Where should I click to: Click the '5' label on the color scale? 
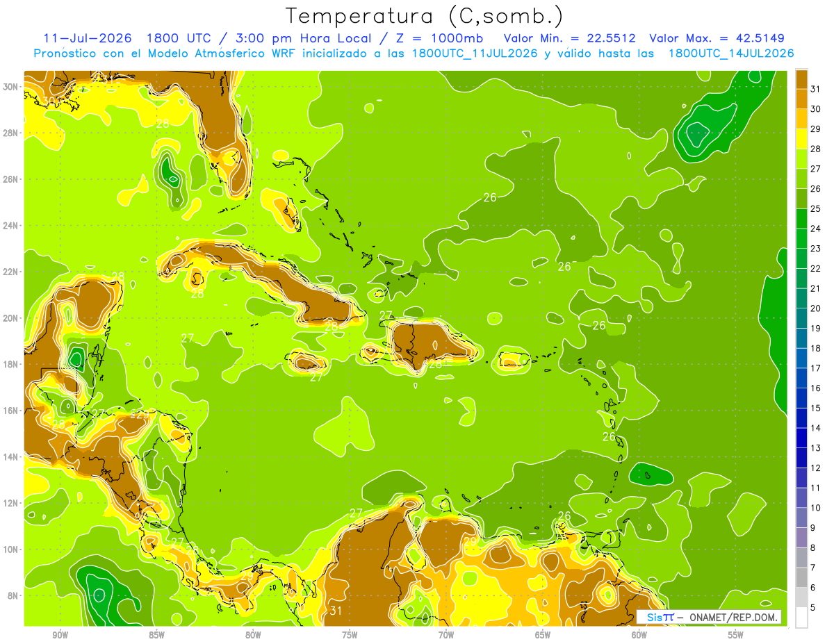[x=813, y=608]
